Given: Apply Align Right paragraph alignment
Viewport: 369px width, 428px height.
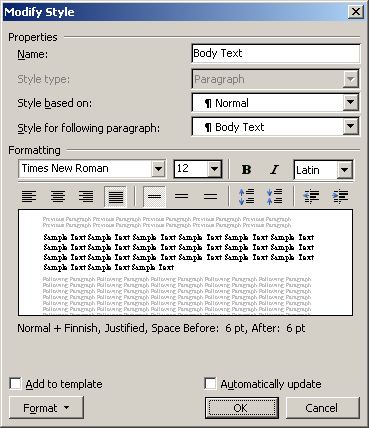Looking at the screenshot, I should pyautogui.click(x=86, y=196).
